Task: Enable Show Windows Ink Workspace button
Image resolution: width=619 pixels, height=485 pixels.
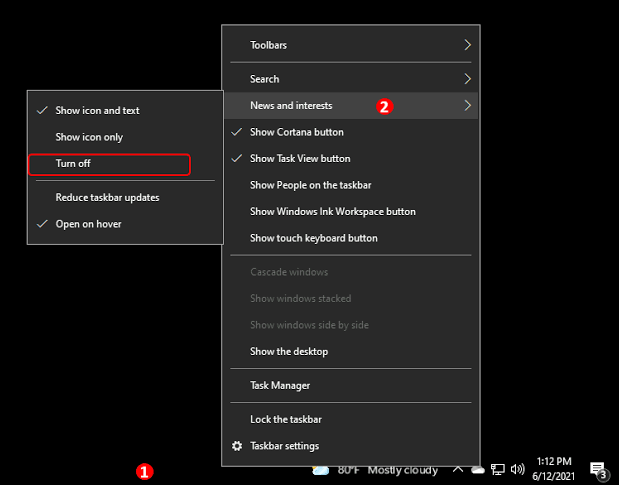Action: (x=351, y=212)
